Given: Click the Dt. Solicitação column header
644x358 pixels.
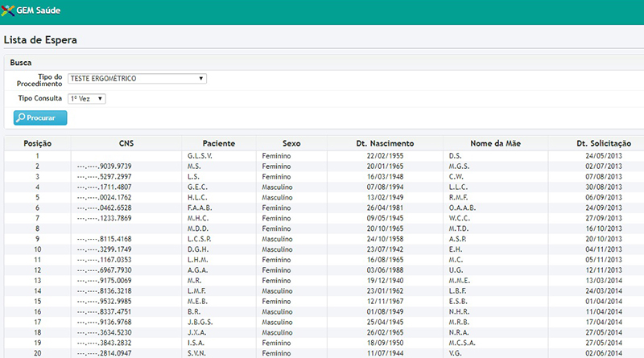Looking at the screenshot, I should click(x=604, y=143).
